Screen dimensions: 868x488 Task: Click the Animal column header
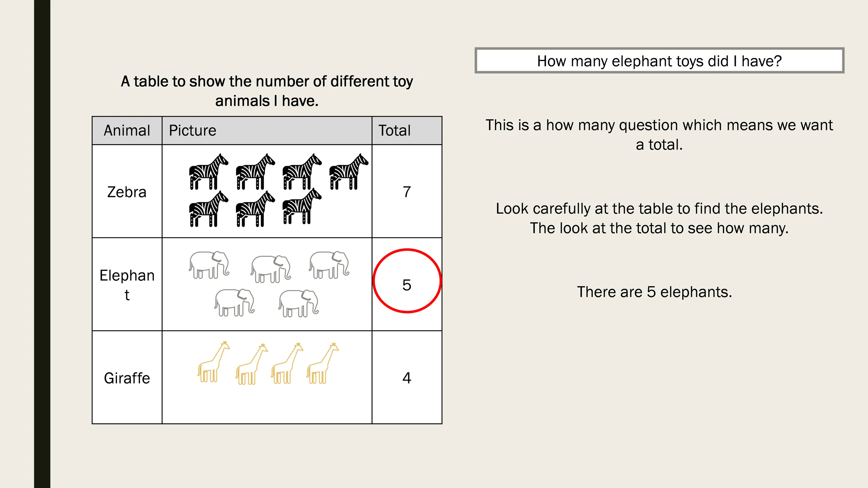tap(127, 130)
